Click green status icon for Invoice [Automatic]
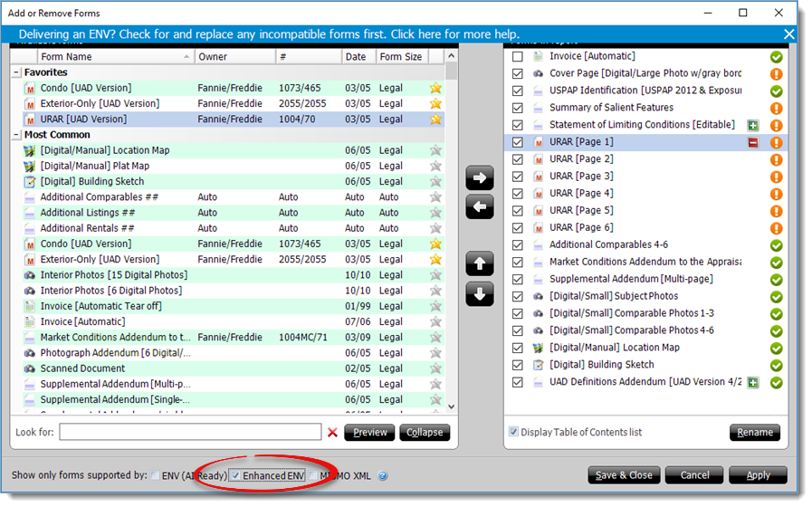 tap(777, 57)
